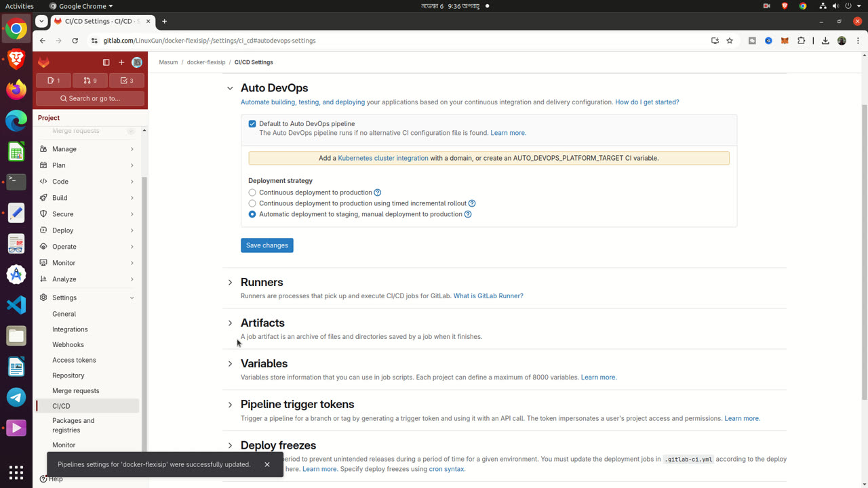
Task: Open Repository settings in sidebar
Action: (87, 375)
